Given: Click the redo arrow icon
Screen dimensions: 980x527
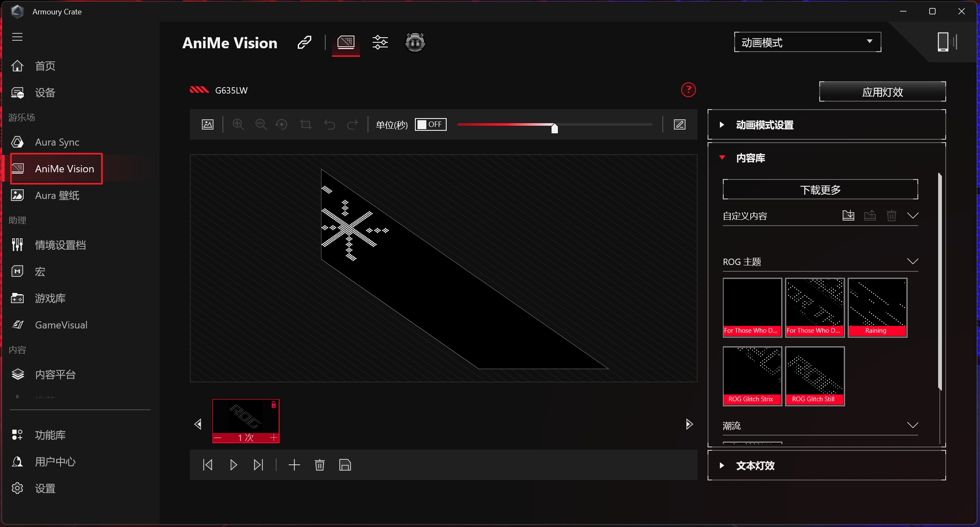Looking at the screenshot, I should [352, 124].
